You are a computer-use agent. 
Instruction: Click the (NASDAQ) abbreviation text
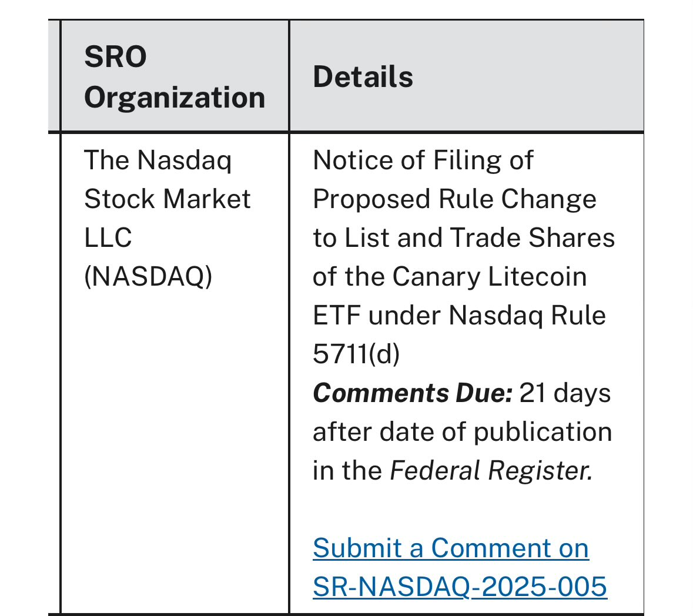point(148,277)
